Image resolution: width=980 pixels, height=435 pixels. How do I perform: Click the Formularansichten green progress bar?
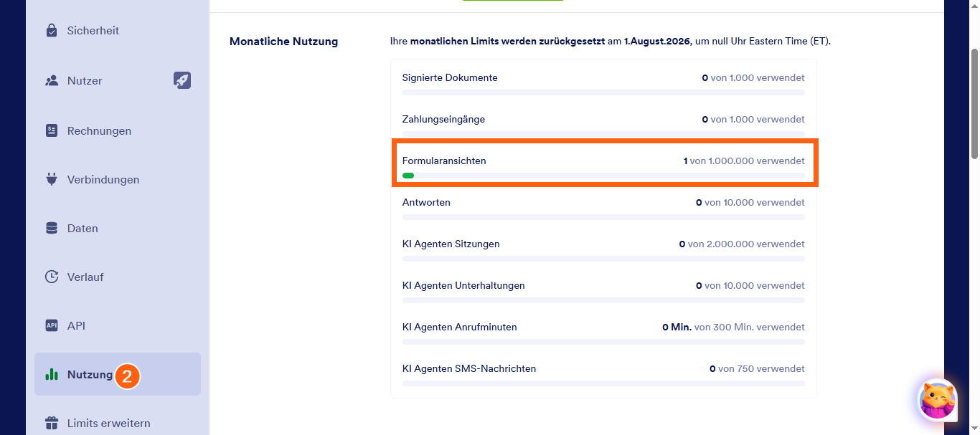pos(408,176)
